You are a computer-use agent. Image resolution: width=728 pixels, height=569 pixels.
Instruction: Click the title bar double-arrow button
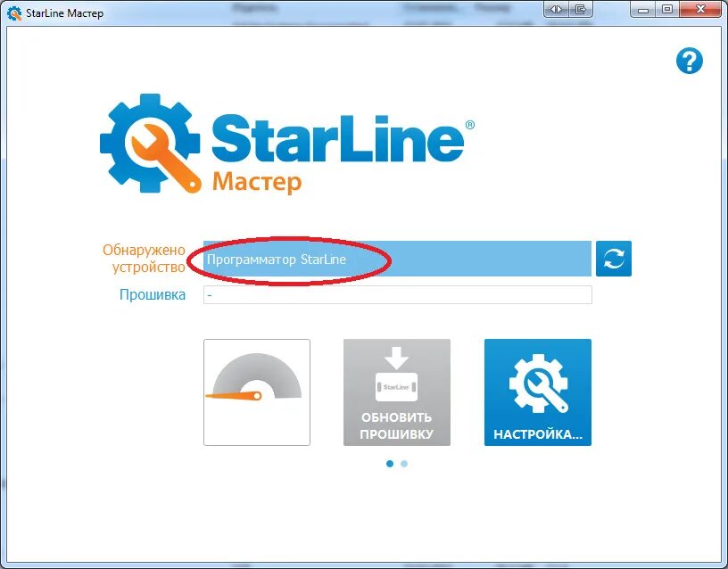click(556, 9)
